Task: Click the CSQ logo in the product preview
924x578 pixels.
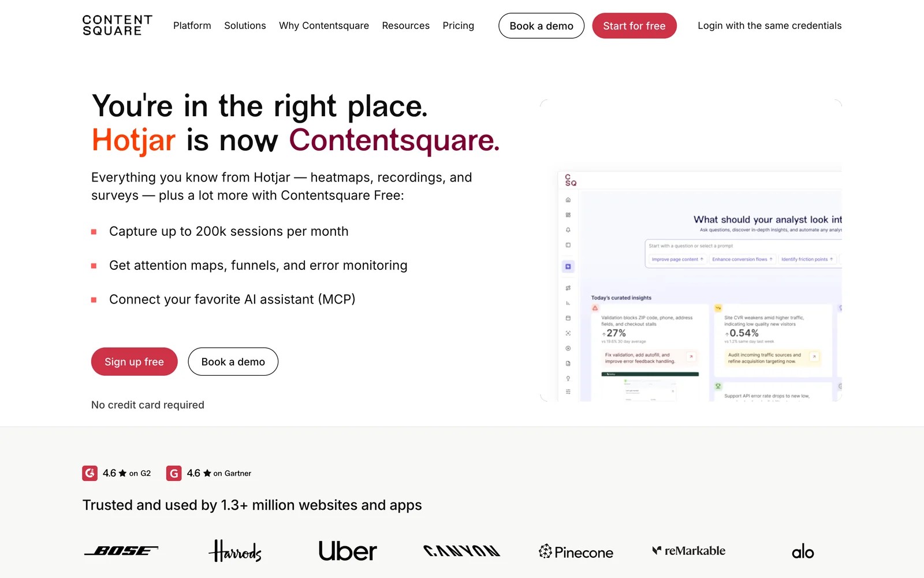Action: coord(571,180)
